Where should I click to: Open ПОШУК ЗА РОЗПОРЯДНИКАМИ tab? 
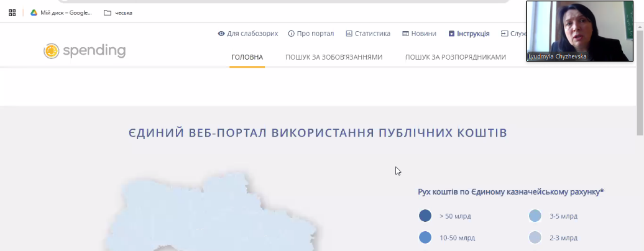(456, 57)
